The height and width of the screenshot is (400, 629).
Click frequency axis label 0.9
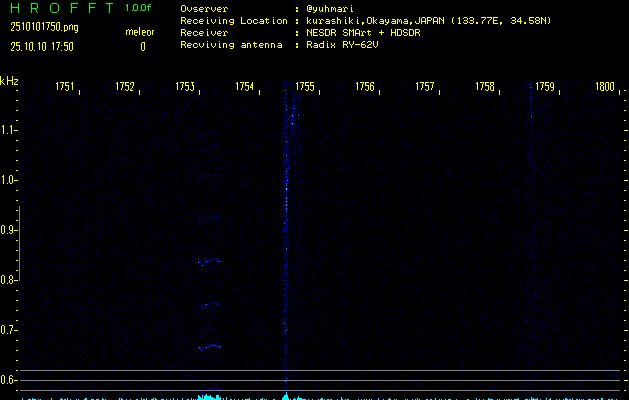click(7, 230)
